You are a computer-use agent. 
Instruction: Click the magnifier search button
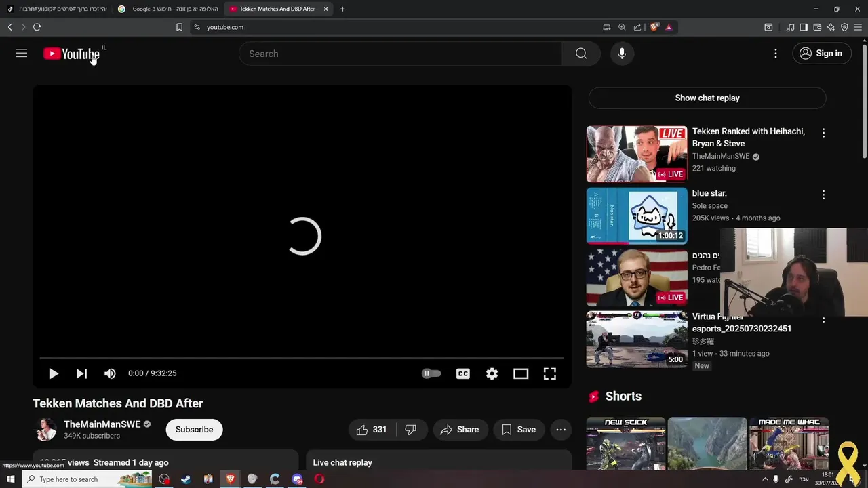[x=581, y=54]
